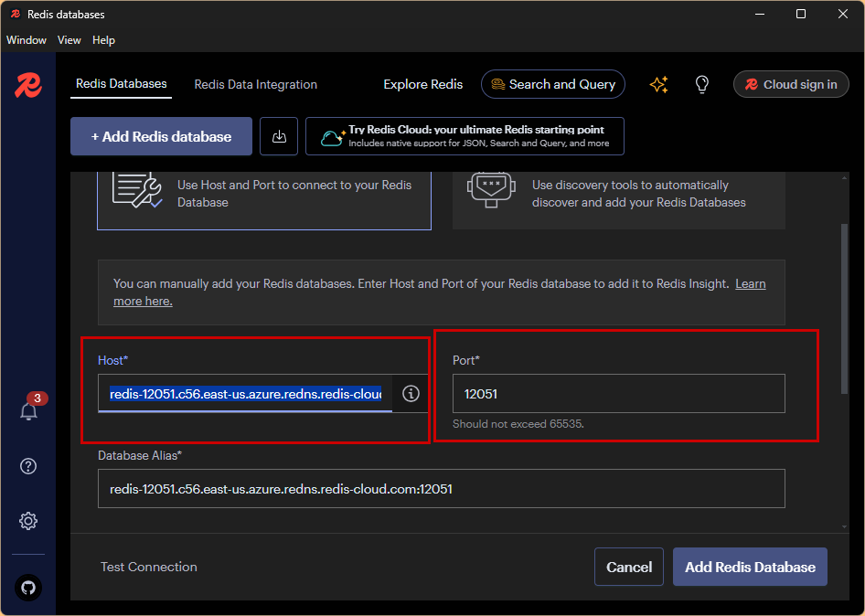Open the notifications bell icon
Screen dimensions: 865x616
pos(28,411)
